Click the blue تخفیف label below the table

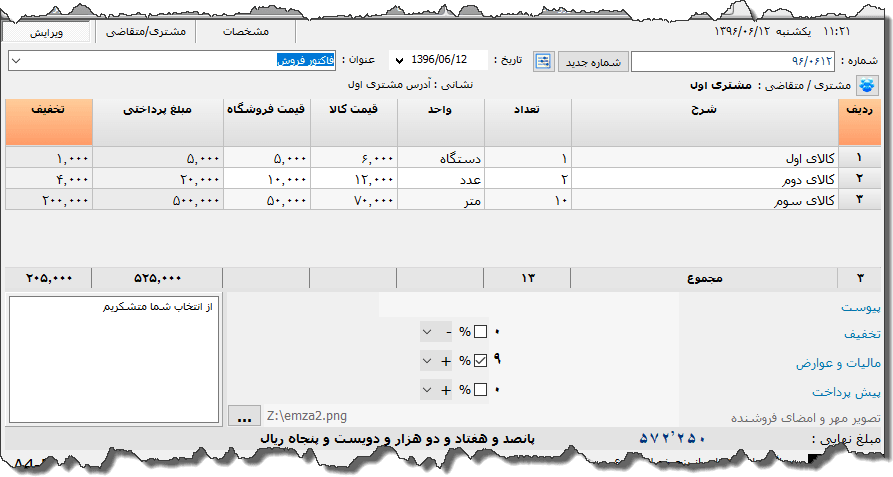coord(862,334)
